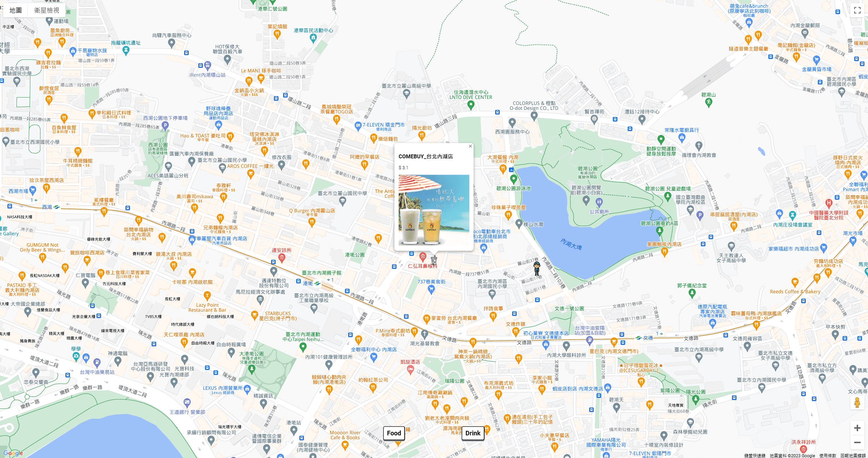Click Moooon River Cafe & Books marker
Image resolution: width=868 pixels, height=458 pixels.
(x=345, y=445)
